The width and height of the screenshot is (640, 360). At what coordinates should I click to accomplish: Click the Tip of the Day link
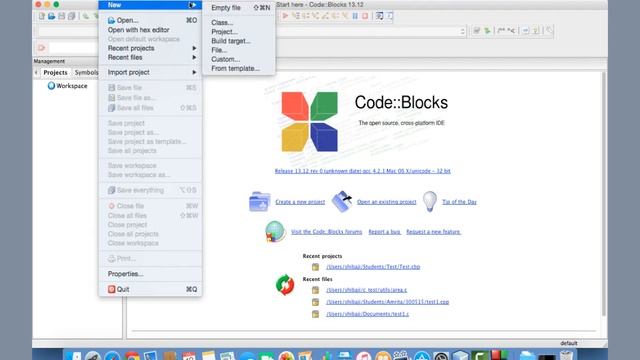(x=459, y=202)
